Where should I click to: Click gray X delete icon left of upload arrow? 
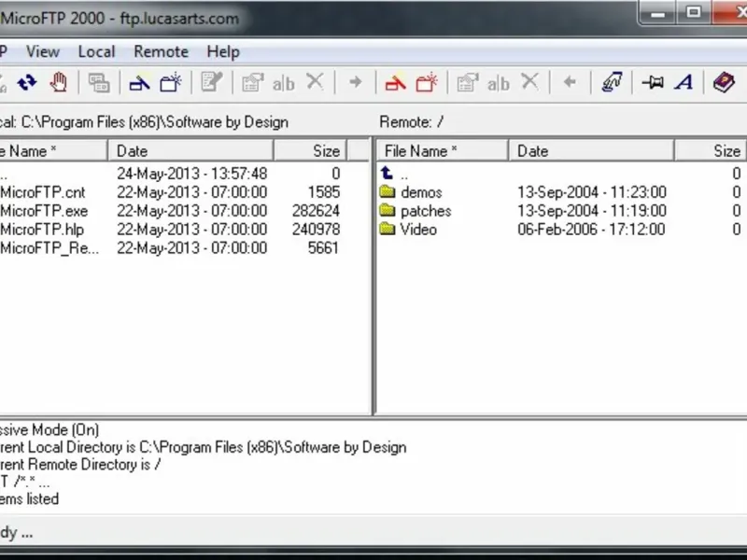pyautogui.click(x=315, y=82)
